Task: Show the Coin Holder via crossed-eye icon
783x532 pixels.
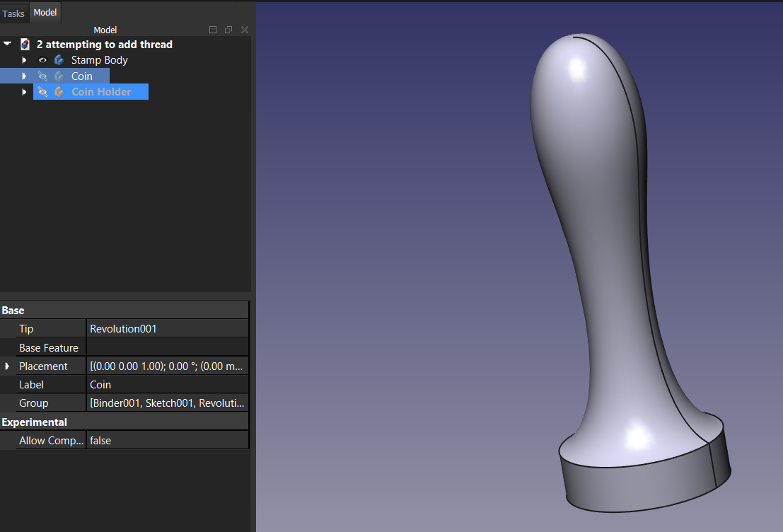Action: tap(42, 92)
